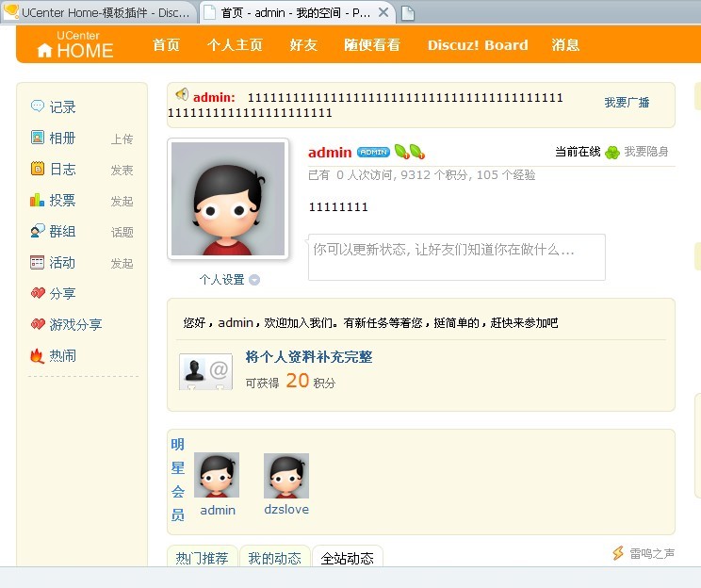This screenshot has width=701, height=588.
Task: Click the 雷鸣之声 lightning icon
Action: pyautogui.click(x=618, y=553)
